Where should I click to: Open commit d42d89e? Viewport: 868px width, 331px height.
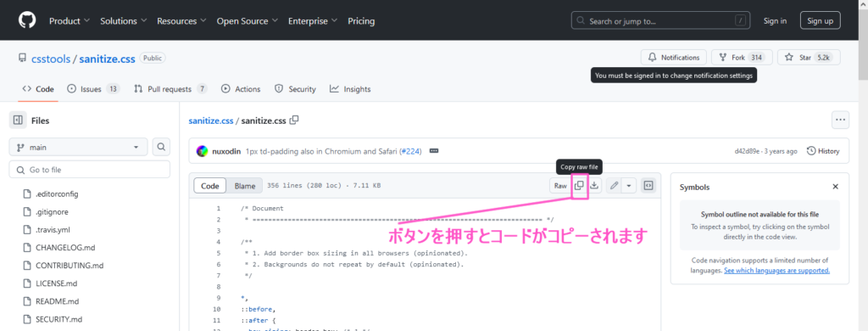pos(747,151)
